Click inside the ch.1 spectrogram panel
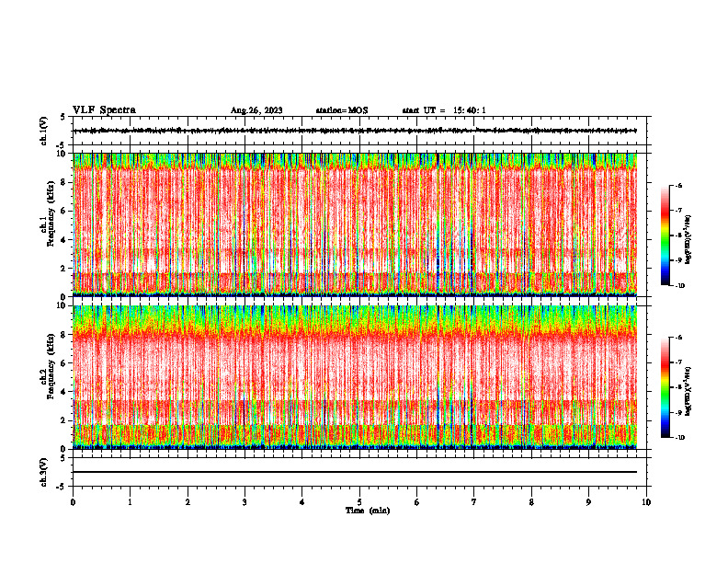The image size is (728, 563). 355,224
